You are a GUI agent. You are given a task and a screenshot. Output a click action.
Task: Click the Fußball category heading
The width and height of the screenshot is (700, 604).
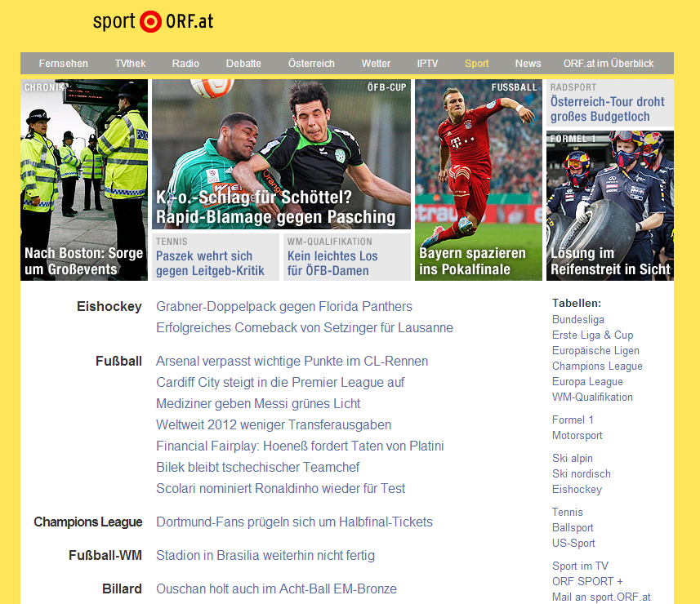tap(118, 361)
